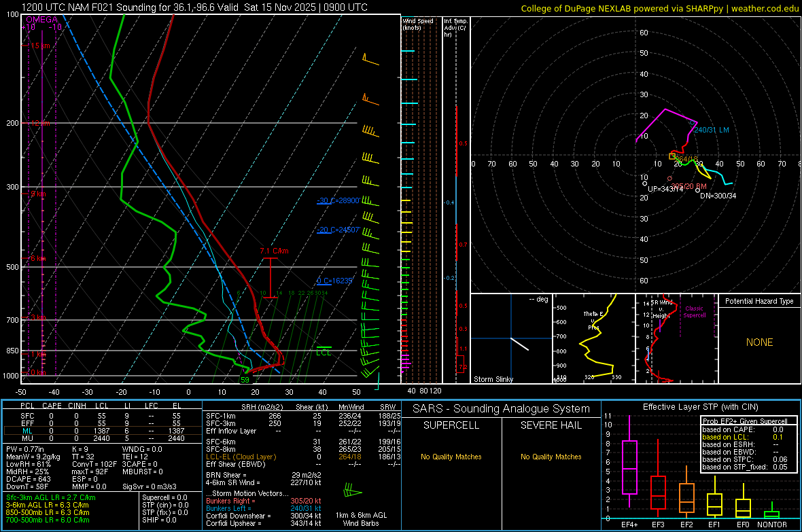The width and height of the screenshot is (802, 532).
Task: Click the 'Classic Supercell' label in SR wind inset
Action: pyautogui.click(x=695, y=312)
